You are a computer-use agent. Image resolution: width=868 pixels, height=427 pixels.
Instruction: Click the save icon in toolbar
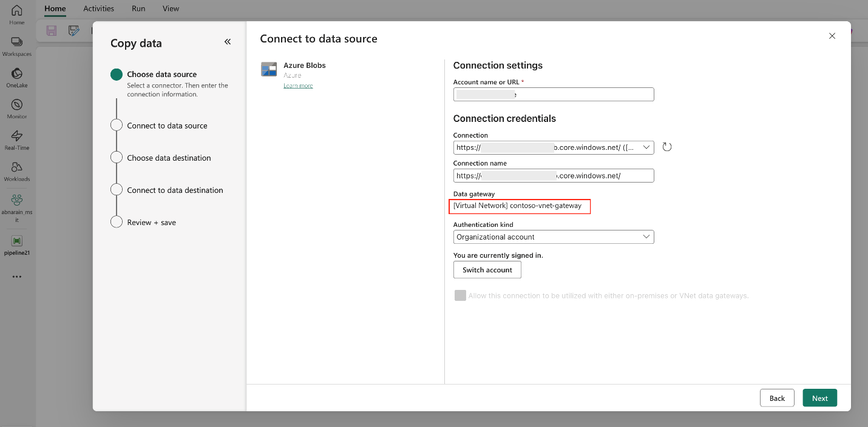point(52,30)
